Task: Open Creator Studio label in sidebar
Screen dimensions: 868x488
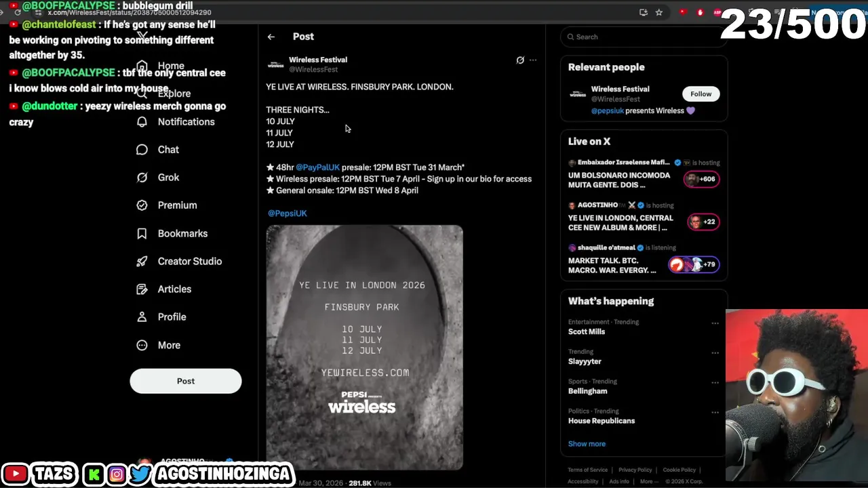Action: click(x=190, y=262)
